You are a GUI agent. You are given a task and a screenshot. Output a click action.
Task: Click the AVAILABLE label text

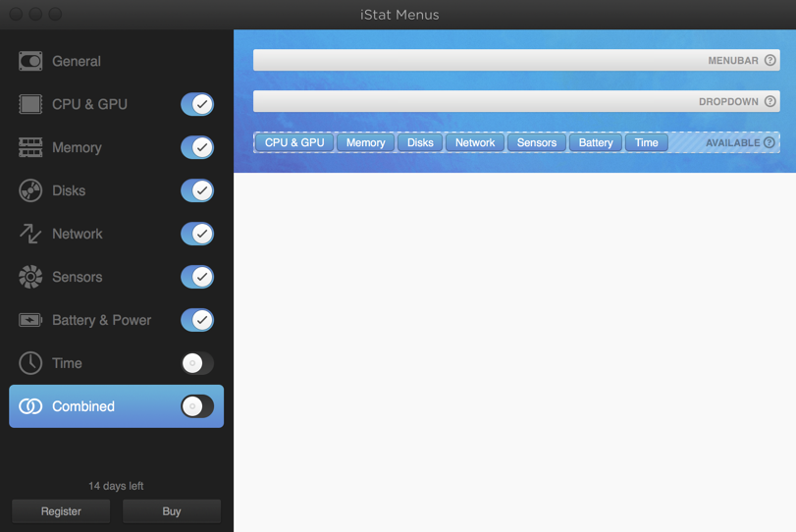pyautogui.click(x=732, y=142)
